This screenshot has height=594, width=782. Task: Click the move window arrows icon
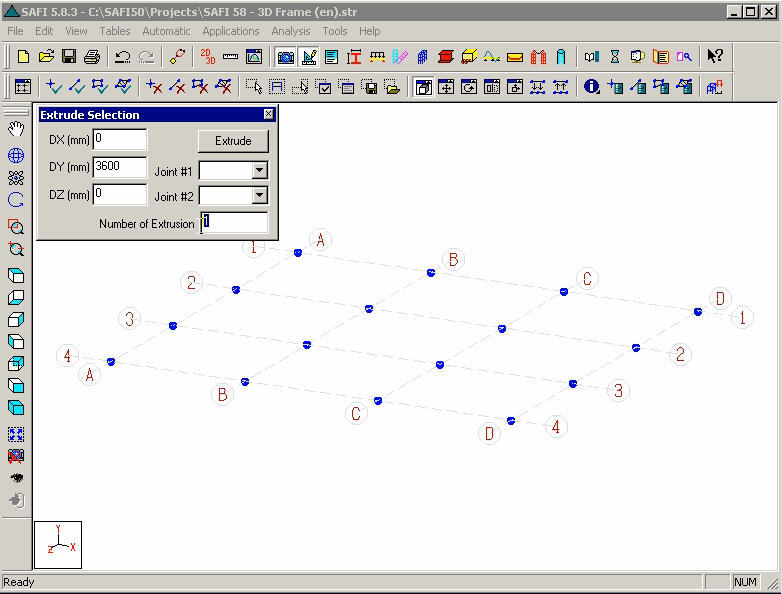click(x=446, y=87)
